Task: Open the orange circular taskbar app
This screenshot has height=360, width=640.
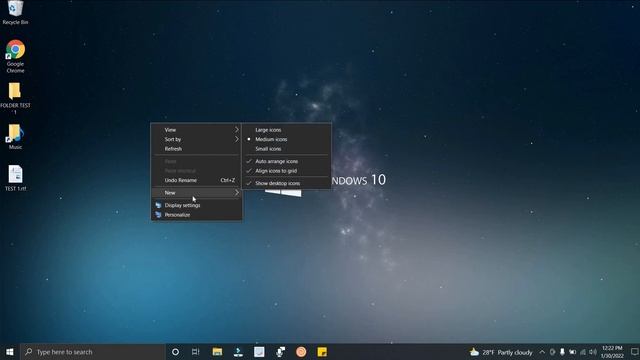Action: (301, 352)
